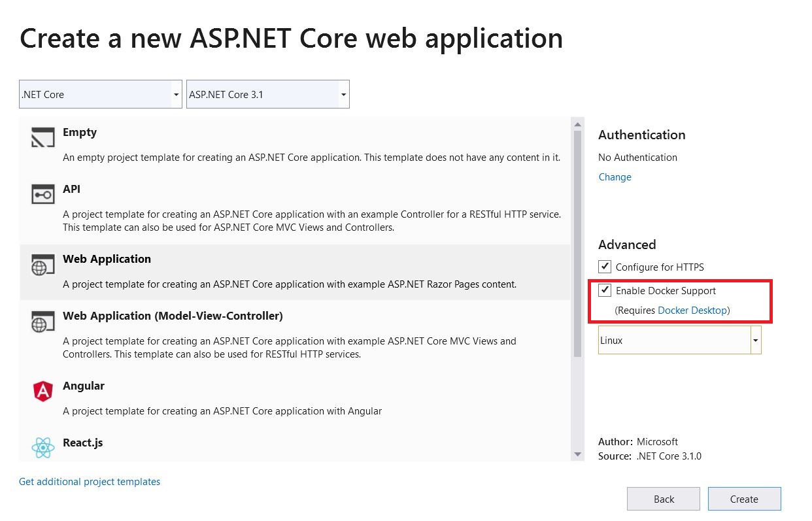The width and height of the screenshot is (812, 521).
Task: Click the Author: Microsoft text
Action: coord(638,442)
